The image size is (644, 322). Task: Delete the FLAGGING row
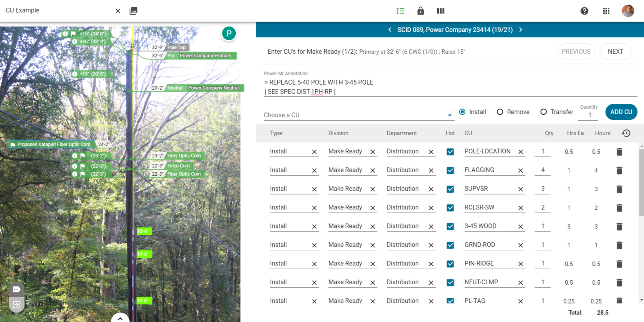tap(619, 170)
